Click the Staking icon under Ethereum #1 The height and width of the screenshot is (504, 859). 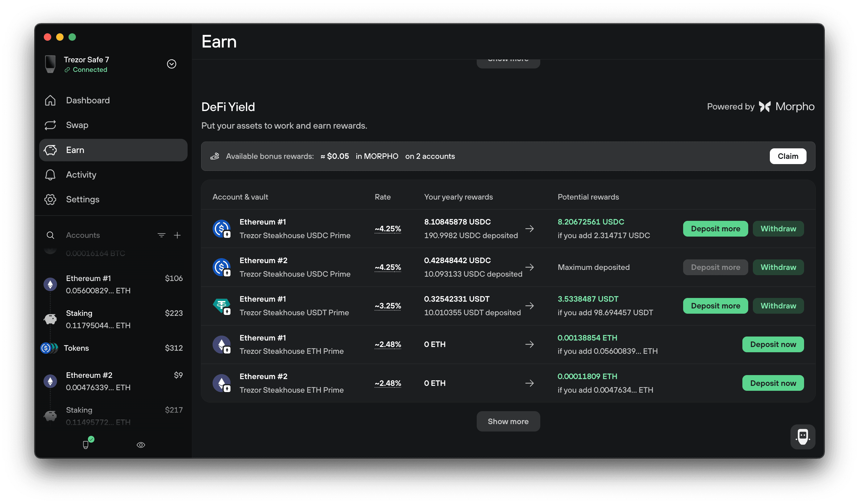tap(50, 319)
